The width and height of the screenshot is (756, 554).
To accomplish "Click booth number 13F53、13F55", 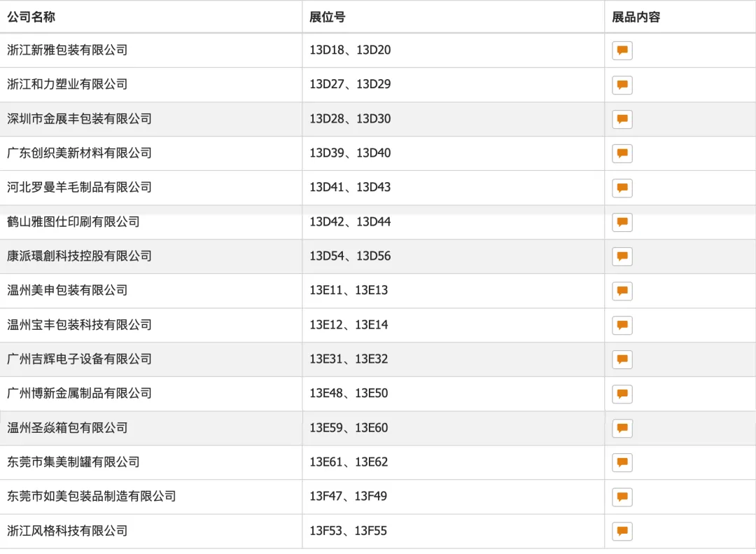I will click(348, 531).
